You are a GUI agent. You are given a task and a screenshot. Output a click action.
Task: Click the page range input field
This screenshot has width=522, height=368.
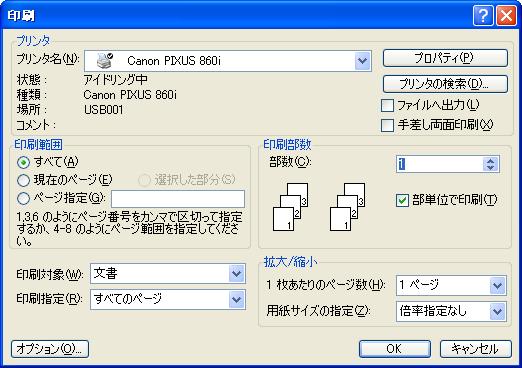pos(178,199)
